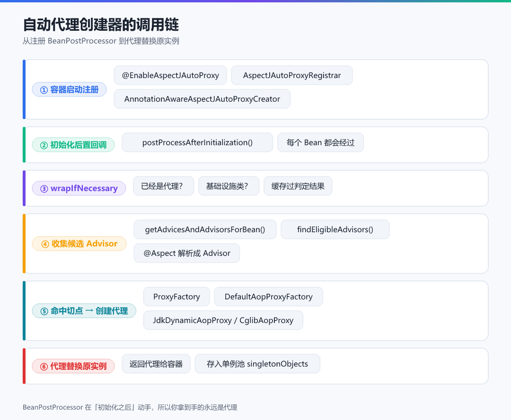Click the '⑥ 代理替换原实例' step badge
This screenshot has width=511, height=420.
click(x=73, y=366)
